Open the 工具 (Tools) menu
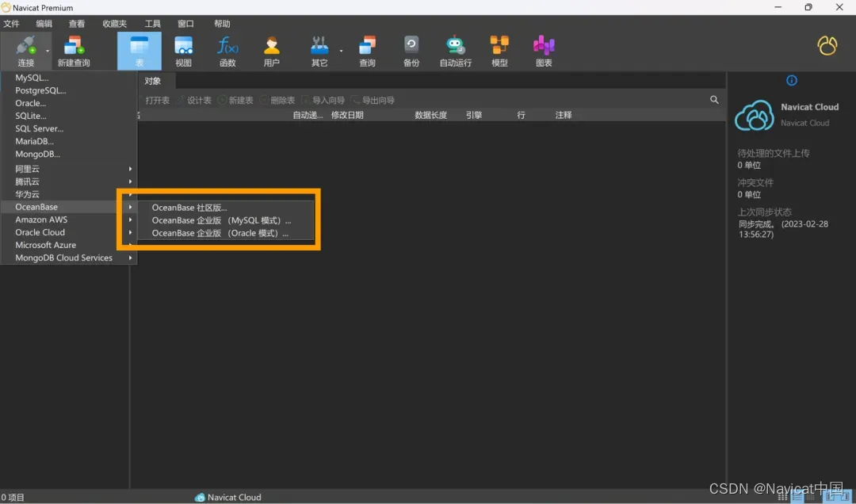856x504 pixels. pos(153,24)
